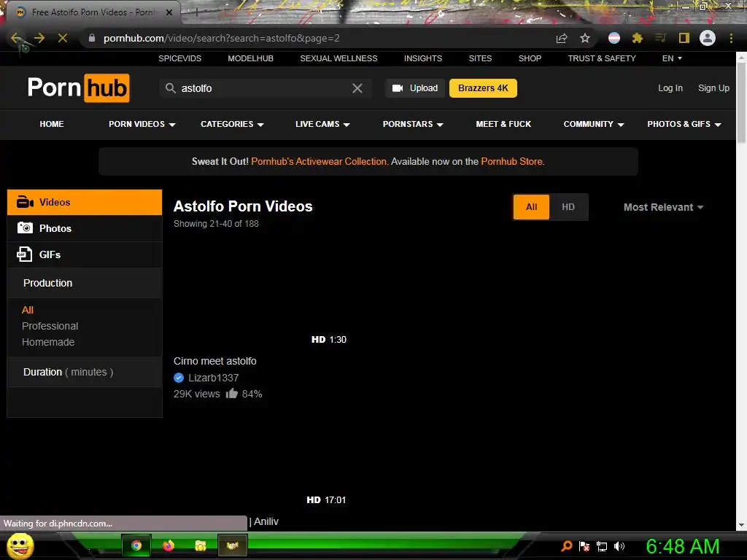Open the Lizarb1337 uploader link
Viewport: 747px width, 560px height.
(x=214, y=378)
